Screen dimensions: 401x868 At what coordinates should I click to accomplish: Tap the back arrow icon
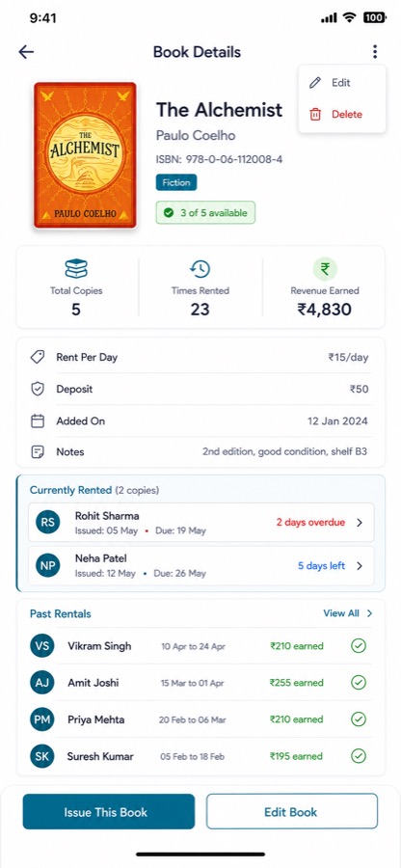[26, 52]
